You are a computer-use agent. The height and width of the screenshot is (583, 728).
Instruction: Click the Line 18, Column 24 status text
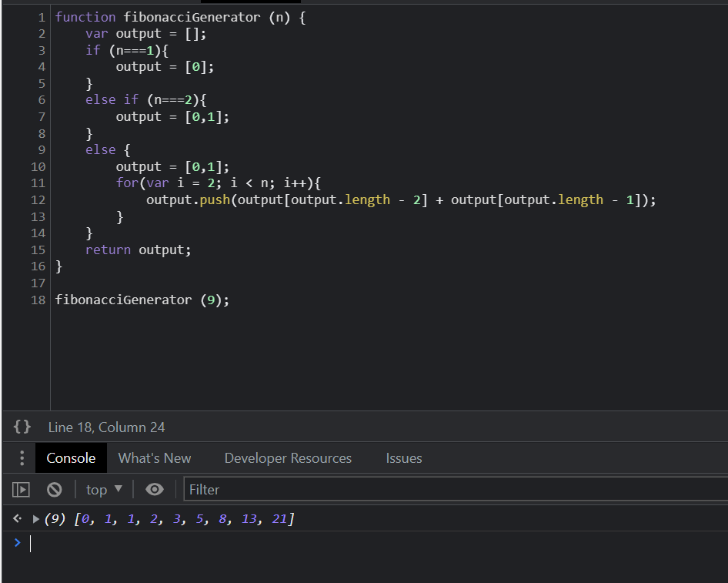point(106,427)
